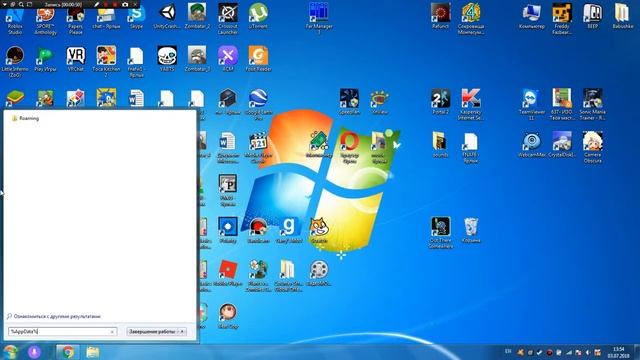This screenshot has width=640, height=360.
Task: Launch the Freddy Fazbear shortcut
Action: click(x=562, y=19)
